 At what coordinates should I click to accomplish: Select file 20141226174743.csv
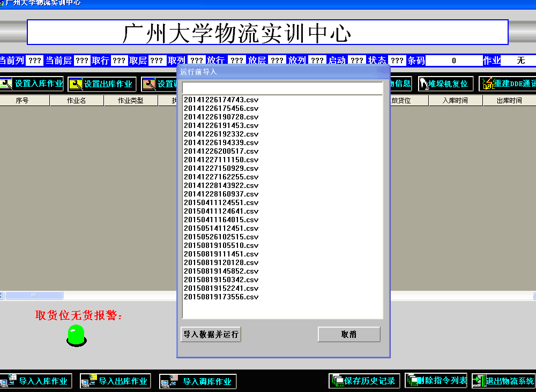(221, 100)
